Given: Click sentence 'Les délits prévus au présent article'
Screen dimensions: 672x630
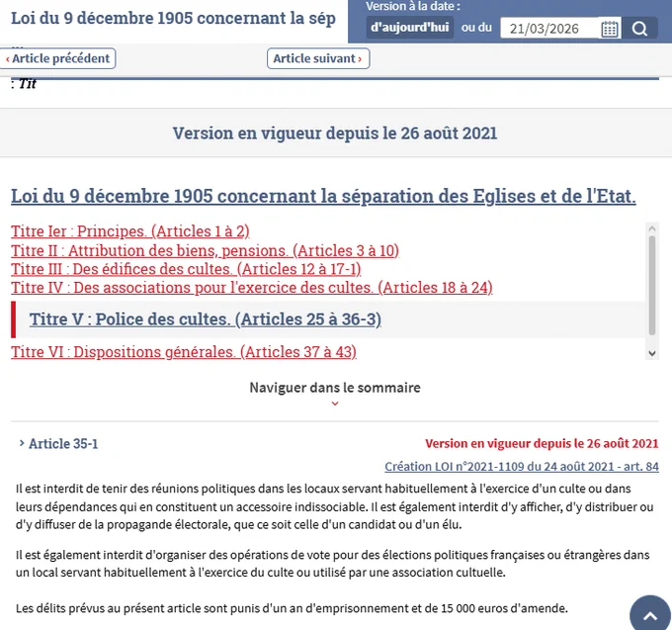Looking at the screenshot, I should tap(292, 608).
